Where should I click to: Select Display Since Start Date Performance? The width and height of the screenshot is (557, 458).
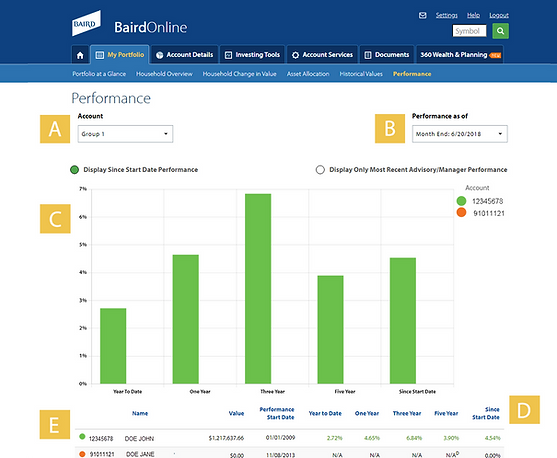point(74,170)
